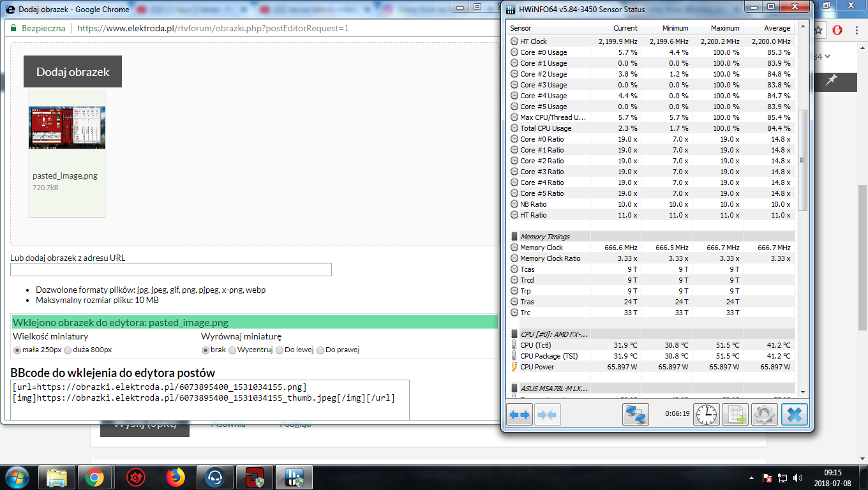
Task: Click the 'Memory Clock' row current value 666.6 MHz
Action: (617, 248)
